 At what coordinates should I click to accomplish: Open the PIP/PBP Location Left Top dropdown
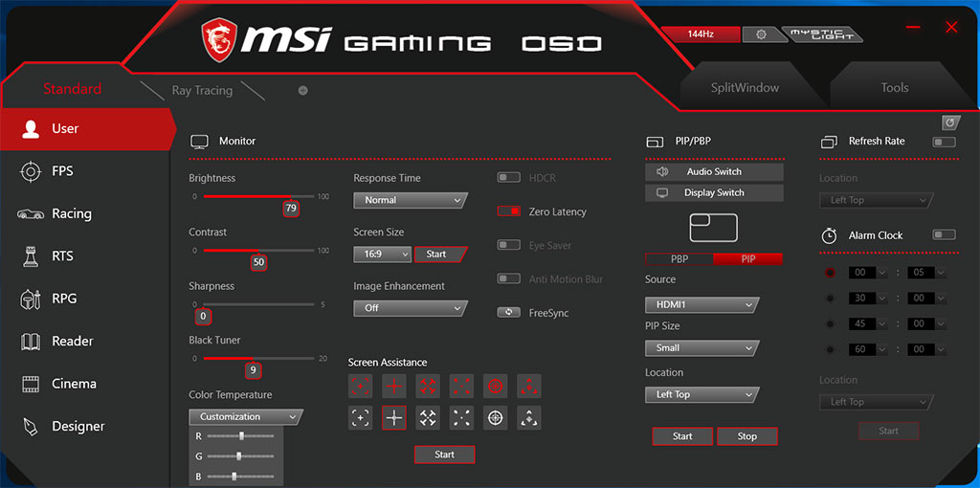(702, 395)
